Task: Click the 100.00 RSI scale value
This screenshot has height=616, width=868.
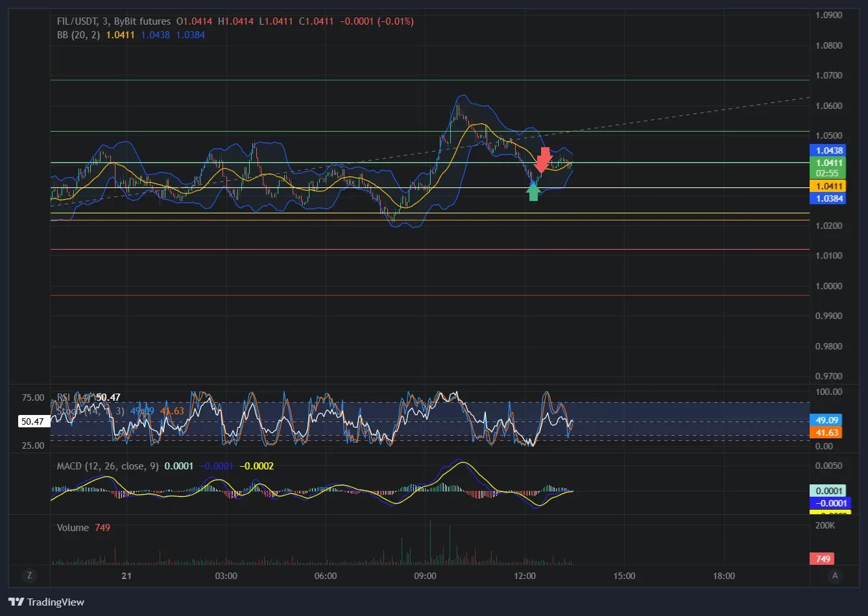Action: click(x=828, y=392)
